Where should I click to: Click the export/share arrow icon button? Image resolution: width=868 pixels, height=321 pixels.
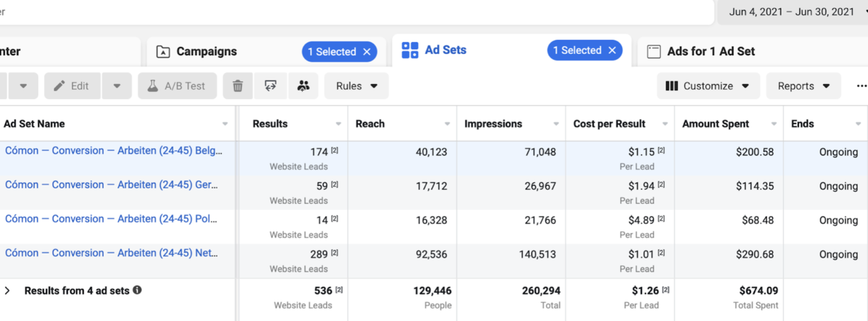click(x=270, y=86)
